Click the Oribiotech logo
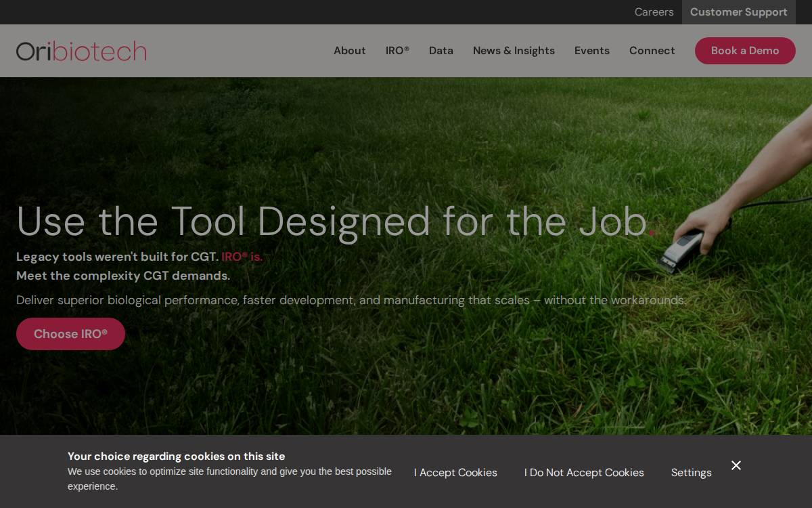The height and width of the screenshot is (508, 812). (x=81, y=51)
